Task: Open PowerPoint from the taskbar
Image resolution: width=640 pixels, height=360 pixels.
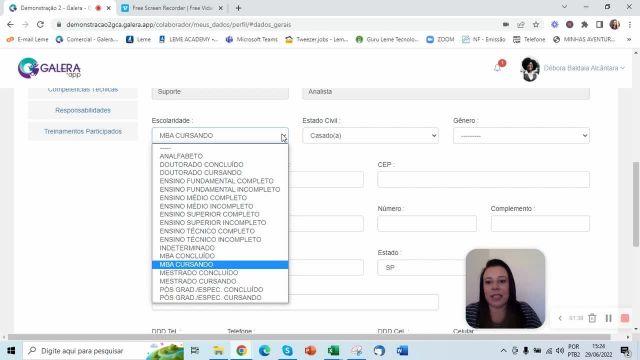Action: 310,351
